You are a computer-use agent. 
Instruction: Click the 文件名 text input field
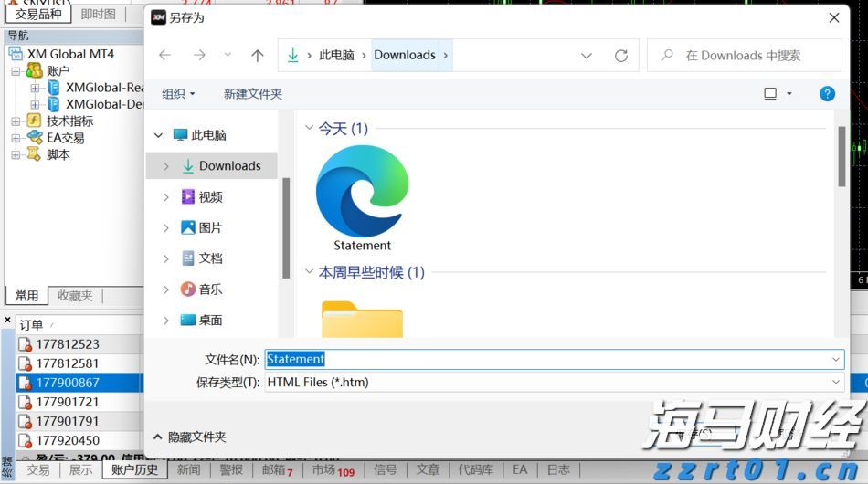(x=548, y=360)
